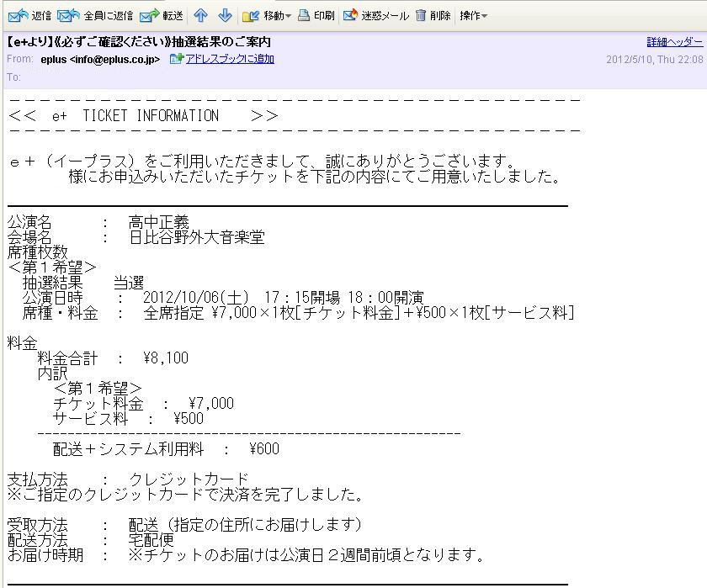
Task: Click the 迷惑メール spam icon
Action: 350,16
